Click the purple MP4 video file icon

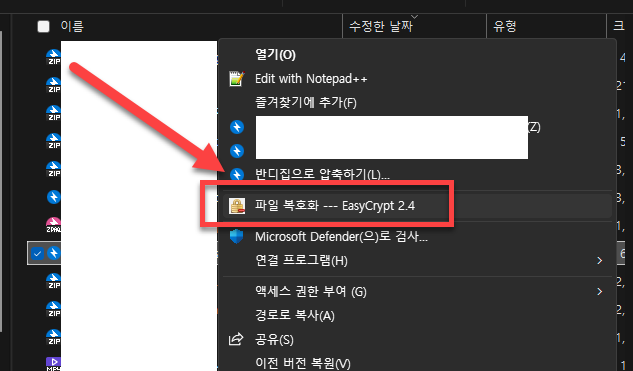[54, 363]
